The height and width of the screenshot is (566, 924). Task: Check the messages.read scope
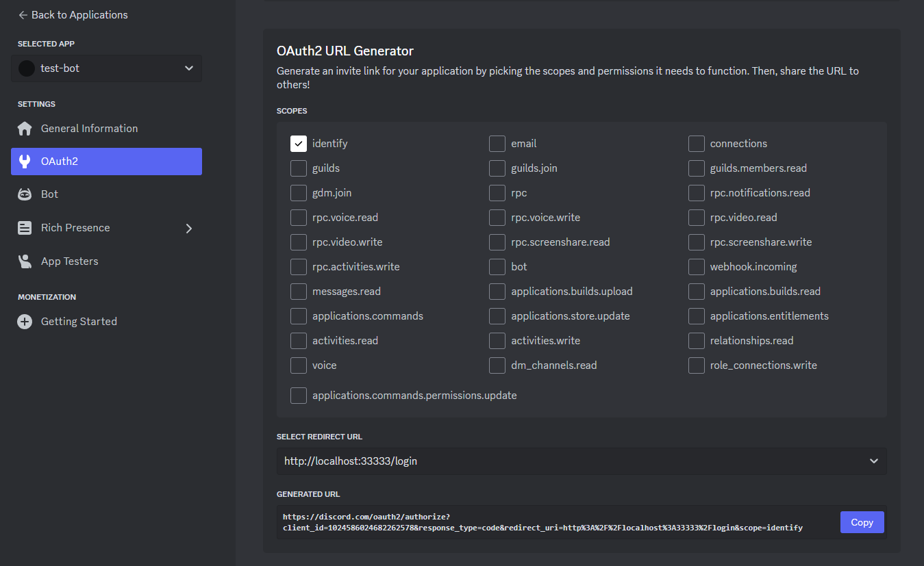[x=299, y=292]
